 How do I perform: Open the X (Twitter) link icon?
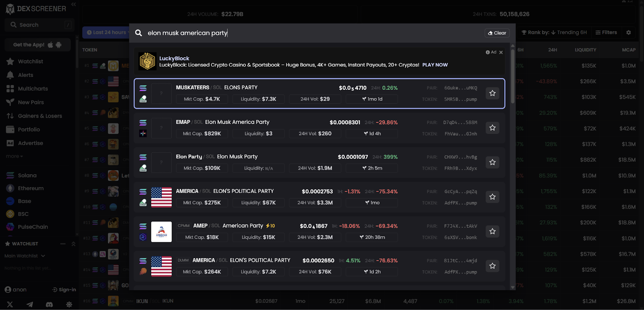(10, 305)
